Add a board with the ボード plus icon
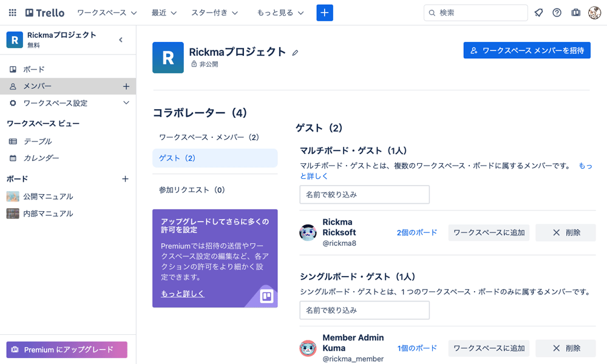The height and width of the screenshot is (364, 607). click(125, 179)
